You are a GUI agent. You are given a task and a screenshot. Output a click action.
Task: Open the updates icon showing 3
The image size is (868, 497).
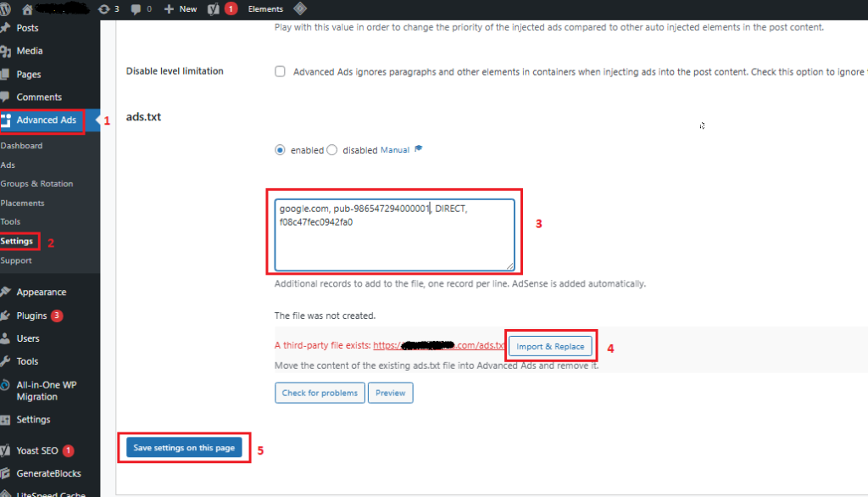103,8
